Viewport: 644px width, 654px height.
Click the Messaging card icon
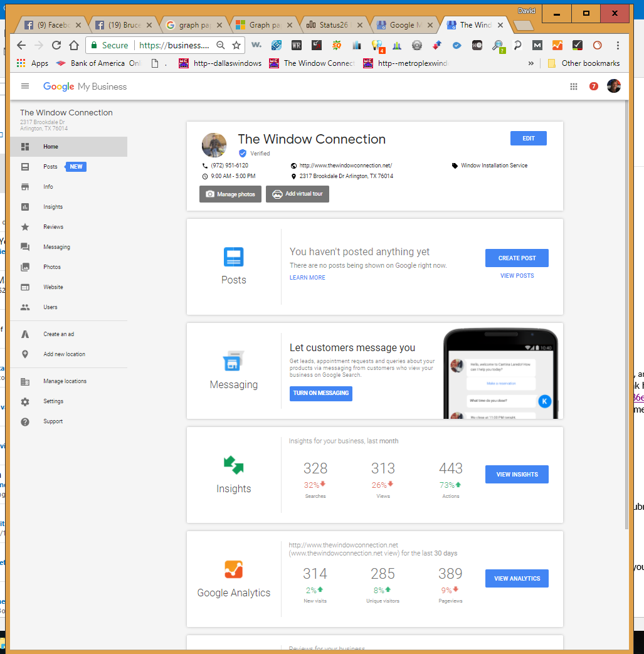point(233,361)
